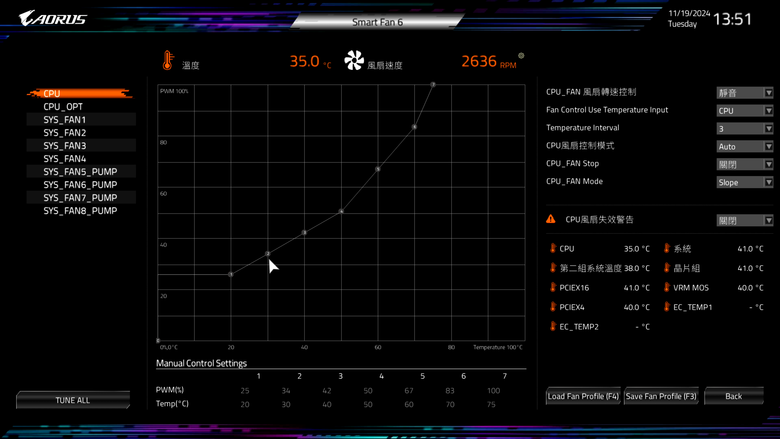Click the thermometer icon next to 第二組系統溫度
Image resolution: width=780 pixels, height=439 pixels.
pyautogui.click(x=553, y=267)
